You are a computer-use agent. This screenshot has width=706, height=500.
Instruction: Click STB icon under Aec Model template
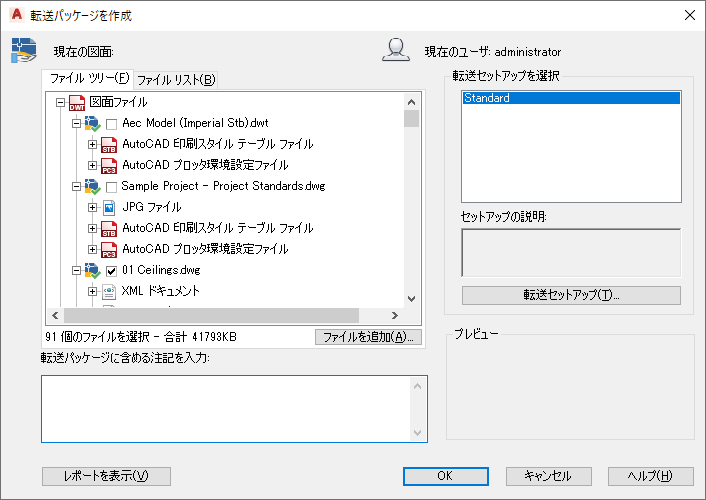[109, 145]
